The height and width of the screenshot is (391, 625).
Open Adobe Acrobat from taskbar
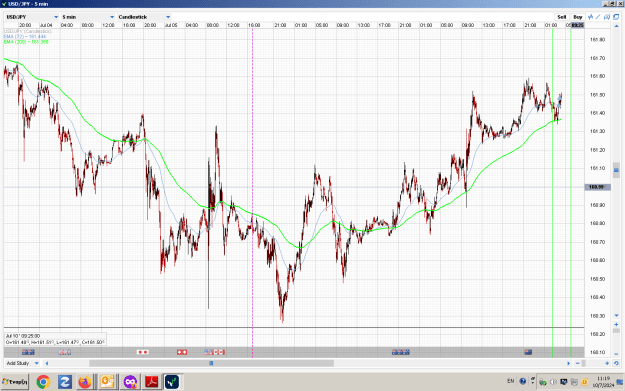(151, 382)
